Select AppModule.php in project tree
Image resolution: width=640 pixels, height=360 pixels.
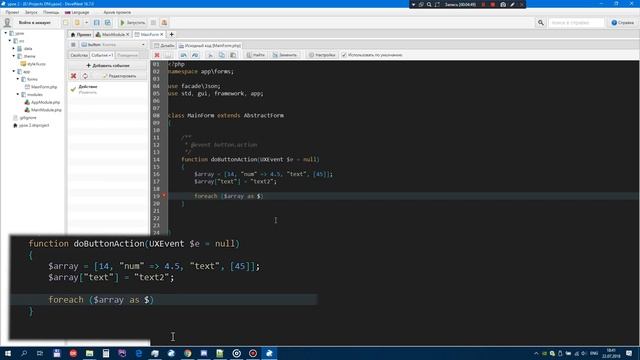click(42, 102)
